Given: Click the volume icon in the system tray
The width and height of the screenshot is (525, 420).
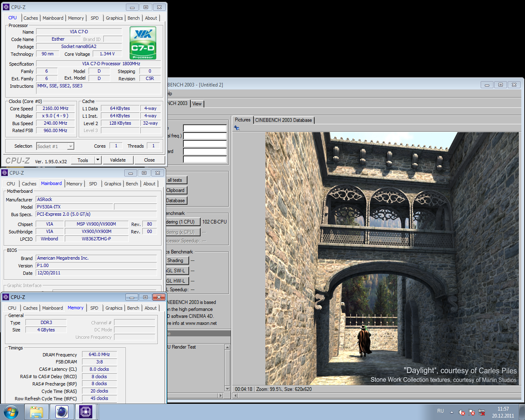Looking at the screenshot, I should pyautogui.click(x=462, y=412).
